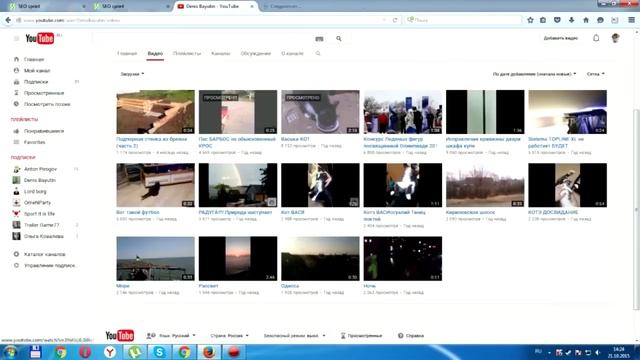This screenshot has height=360, width=640.
Task: Open video titled Одесса
Action: click(290, 286)
